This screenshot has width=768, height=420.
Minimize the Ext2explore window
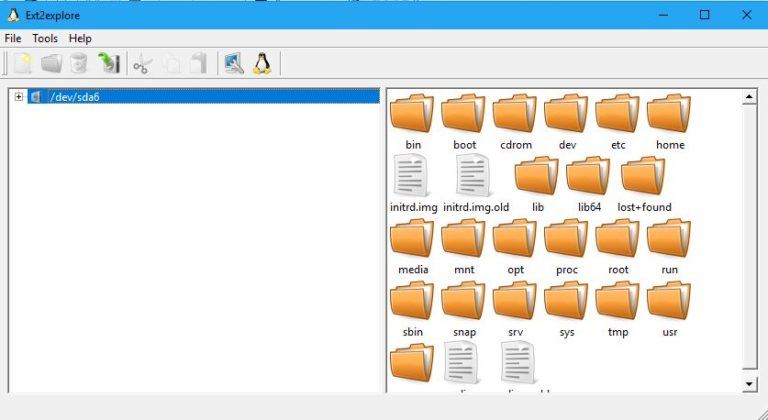click(663, 15)
